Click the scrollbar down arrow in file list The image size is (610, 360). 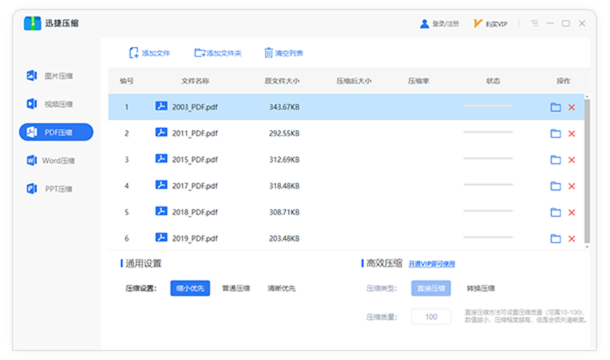(587, 247)
